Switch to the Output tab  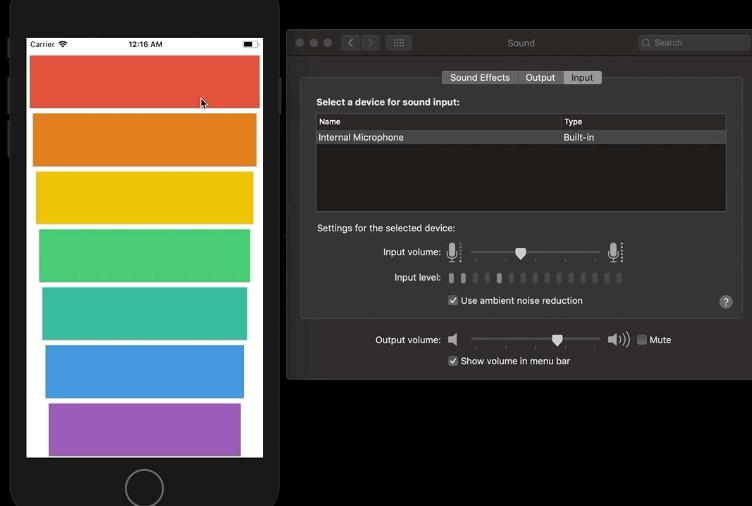[x=540, y=78]
